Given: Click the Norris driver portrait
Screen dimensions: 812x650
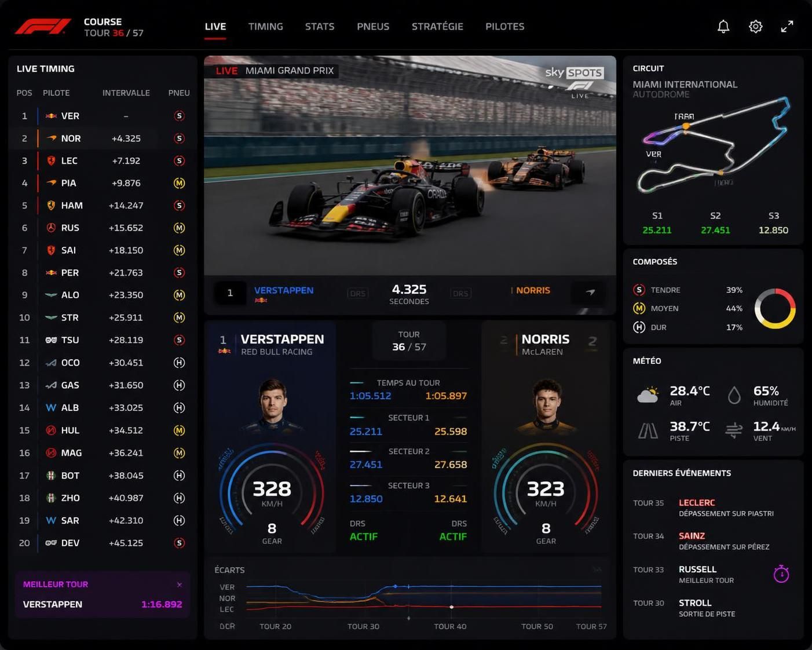Looking at the screenshot, I should (x=546, y=406).
